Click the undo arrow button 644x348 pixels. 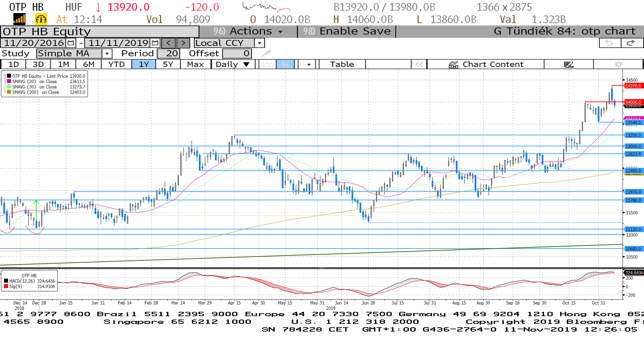609,43
